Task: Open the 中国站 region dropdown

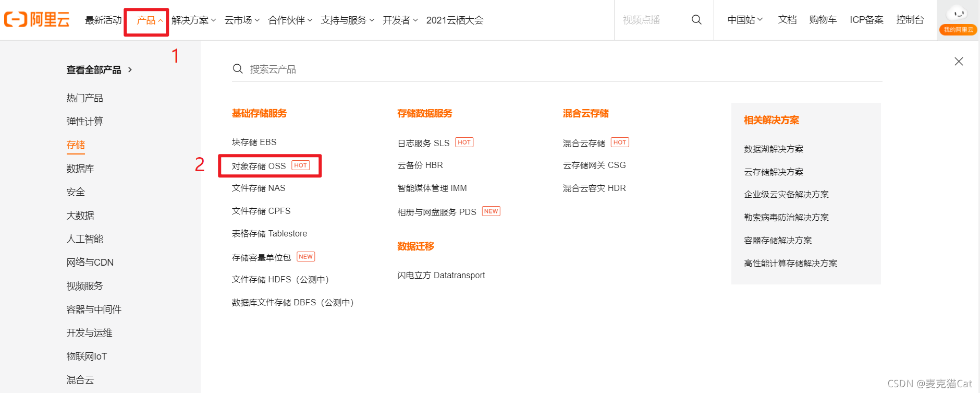Action: click(745, 20)
